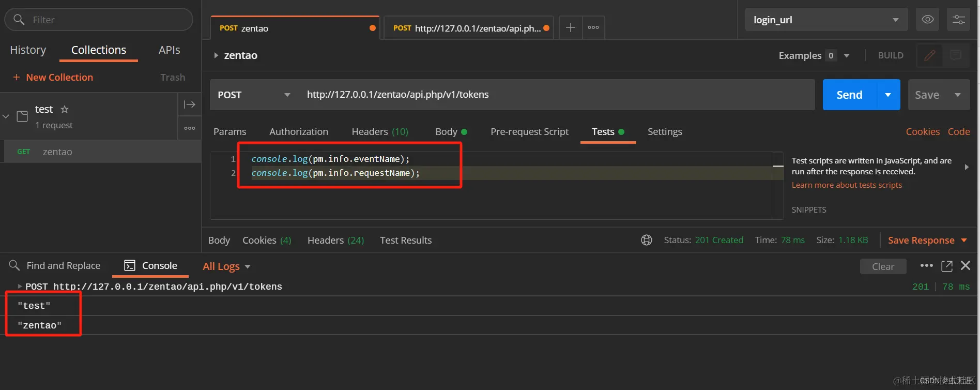Image resolution: width=980 pixels, height=390 pixels.
Task: Open Params tab
Action: (230, 131)
